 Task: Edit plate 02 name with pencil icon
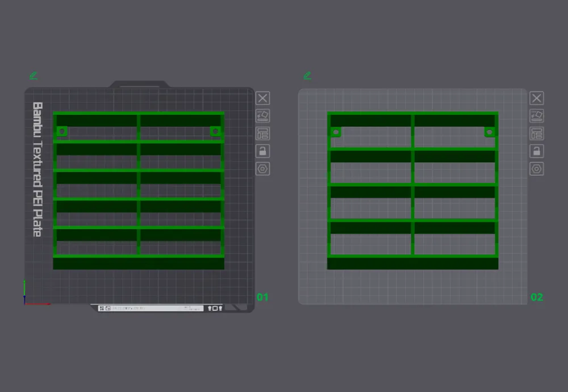point(307,76)
